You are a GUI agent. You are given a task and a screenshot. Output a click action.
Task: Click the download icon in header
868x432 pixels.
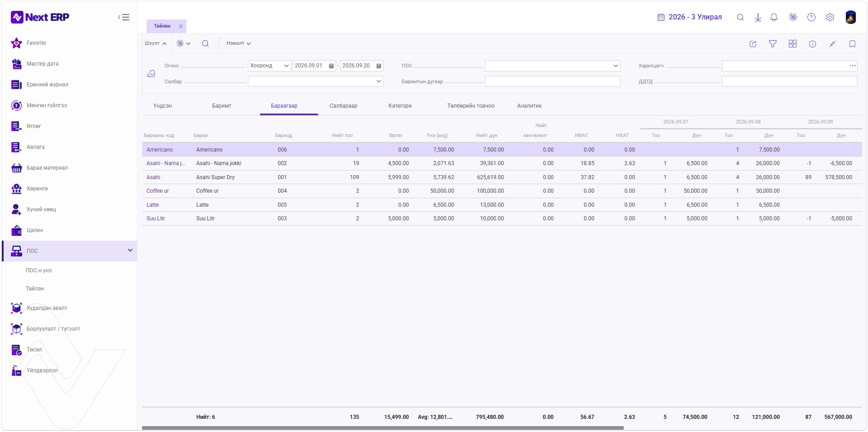click(x=758, y=17)
